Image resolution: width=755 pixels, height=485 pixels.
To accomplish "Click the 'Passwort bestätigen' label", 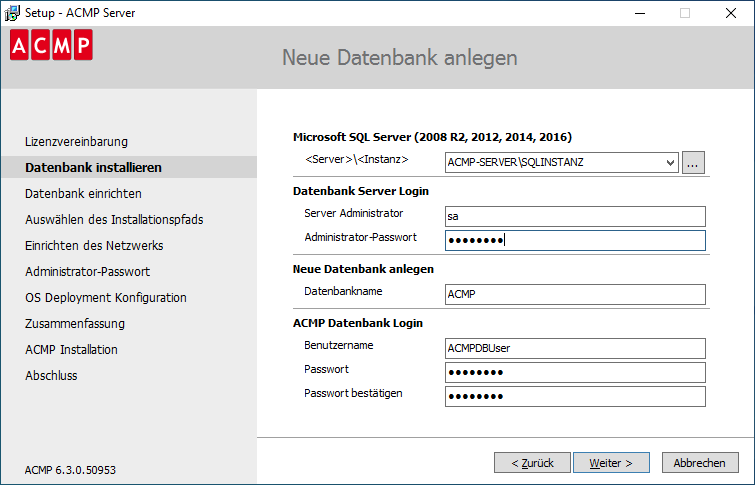I will coord(353,393).
